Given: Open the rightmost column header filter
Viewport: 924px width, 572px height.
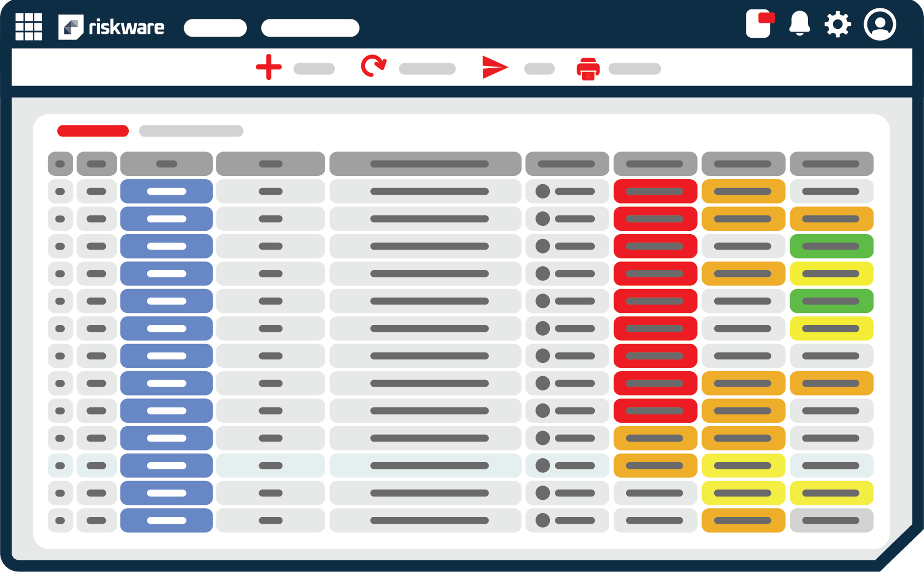Looking at the screenshot, I should [x=832, y=163].
